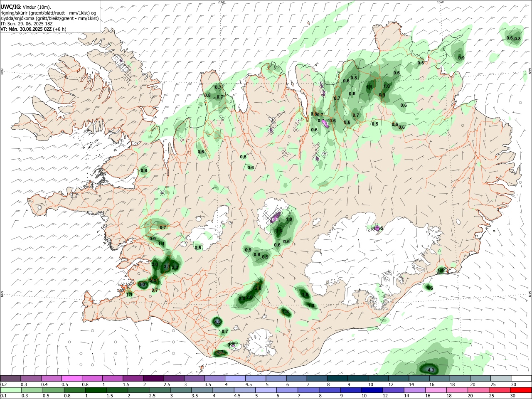Click the 4.3 rain value offshore in the southeast
This screenshot has height=399, width=532.
pos(431,370)
